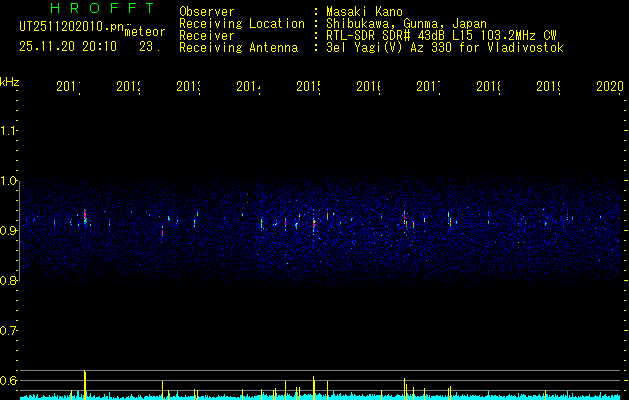Click the kHz axis unit label
Image resolution: width=629 pixels, height=400 pixels.
[x=10, y=82]
